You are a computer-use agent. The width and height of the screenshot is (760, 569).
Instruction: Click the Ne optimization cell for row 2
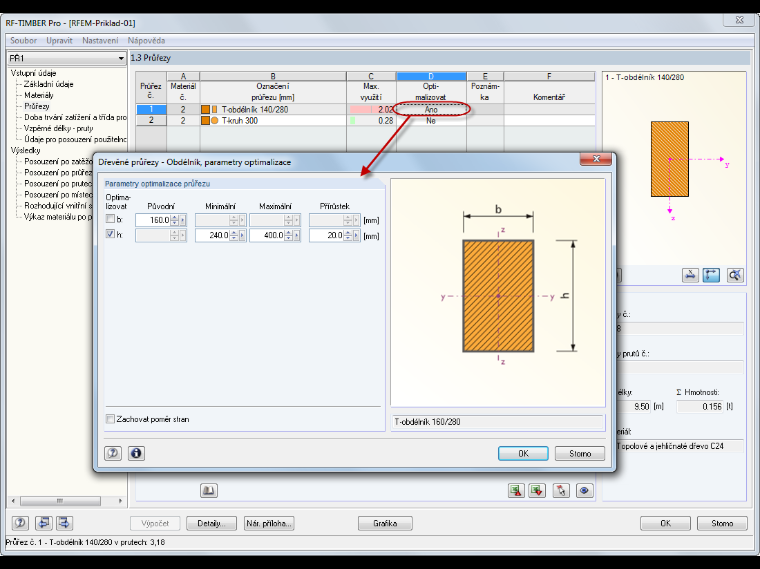click(431, 121)
